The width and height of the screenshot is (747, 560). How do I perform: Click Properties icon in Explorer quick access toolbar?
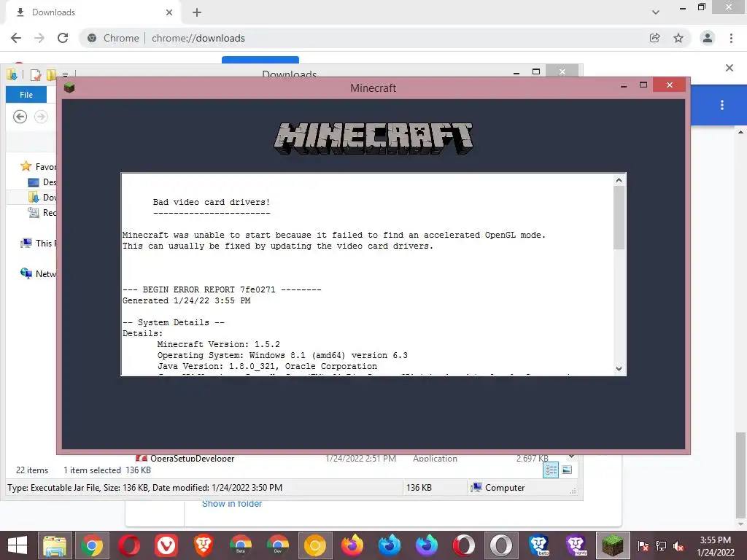(x=35, y=75)
